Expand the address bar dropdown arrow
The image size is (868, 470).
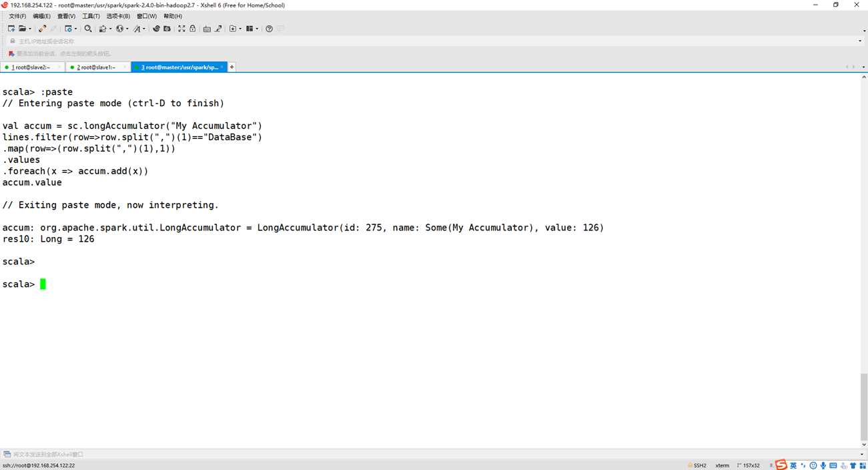coord(860,41)
